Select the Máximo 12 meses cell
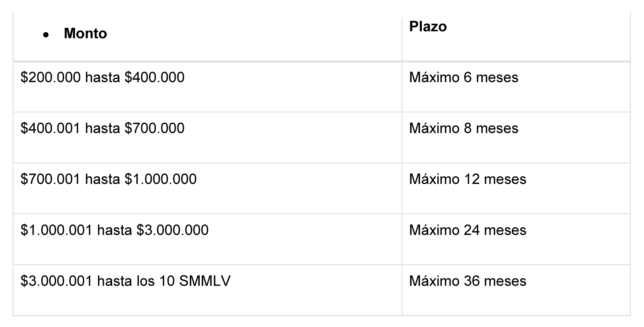The height and width of the screenshot is (327, 644). [516, 188]
